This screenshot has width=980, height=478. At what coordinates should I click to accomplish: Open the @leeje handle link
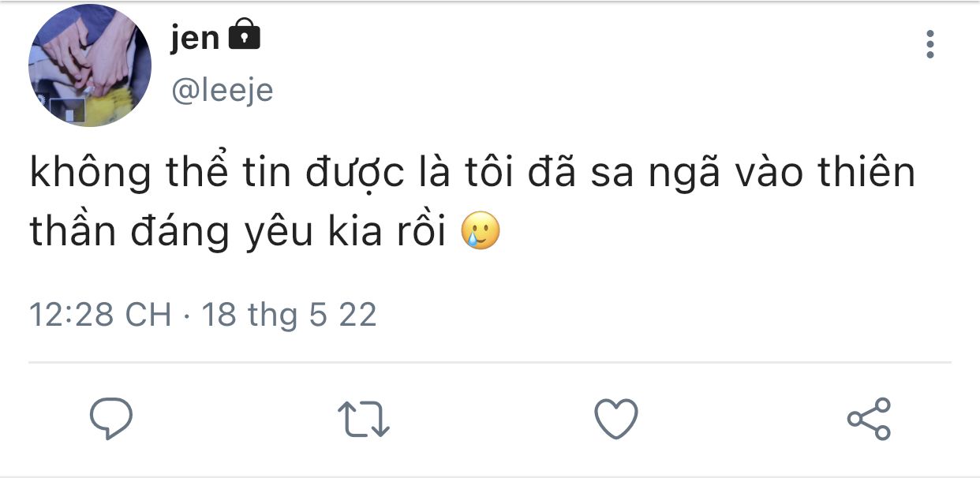[222, 91]
